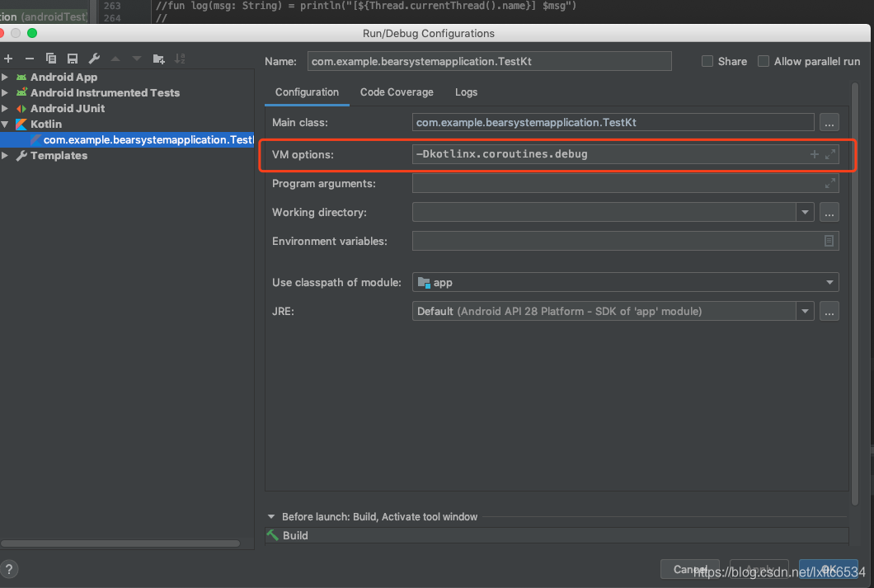Expand the Android App tree node

point(5,77)
